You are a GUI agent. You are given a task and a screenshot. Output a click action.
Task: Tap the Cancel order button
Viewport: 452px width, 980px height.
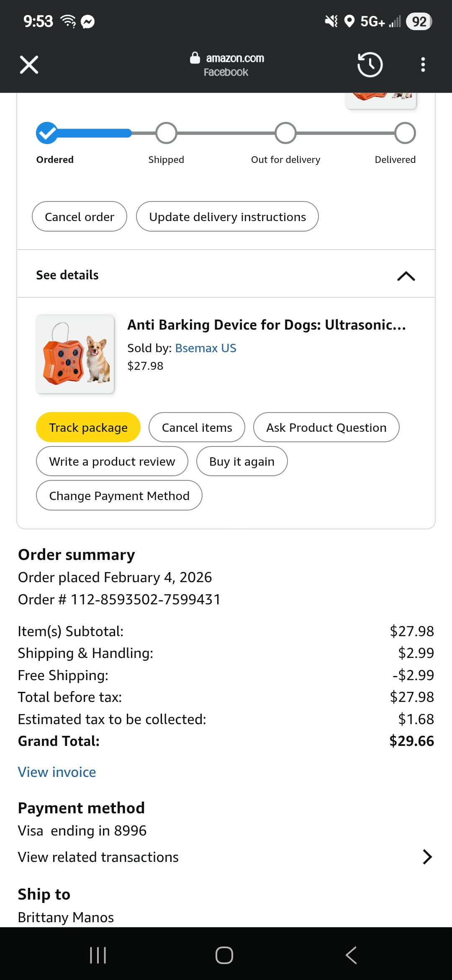click(80, 217)
